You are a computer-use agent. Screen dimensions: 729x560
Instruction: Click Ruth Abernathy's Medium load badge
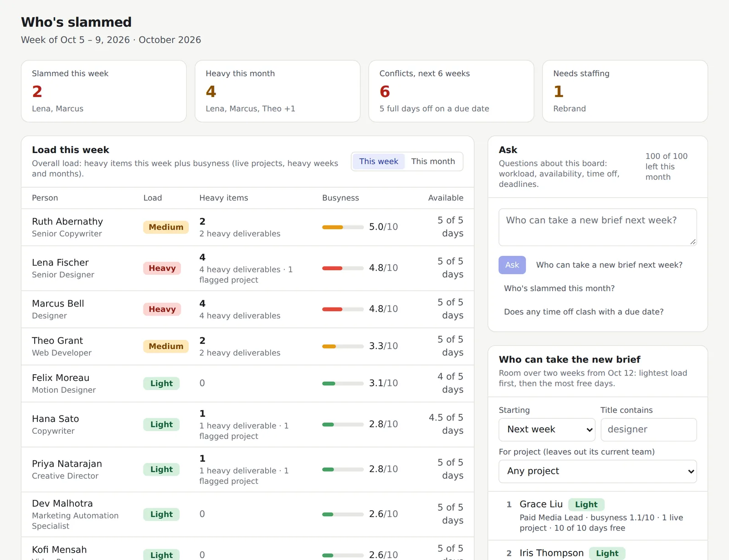point(166,227)
